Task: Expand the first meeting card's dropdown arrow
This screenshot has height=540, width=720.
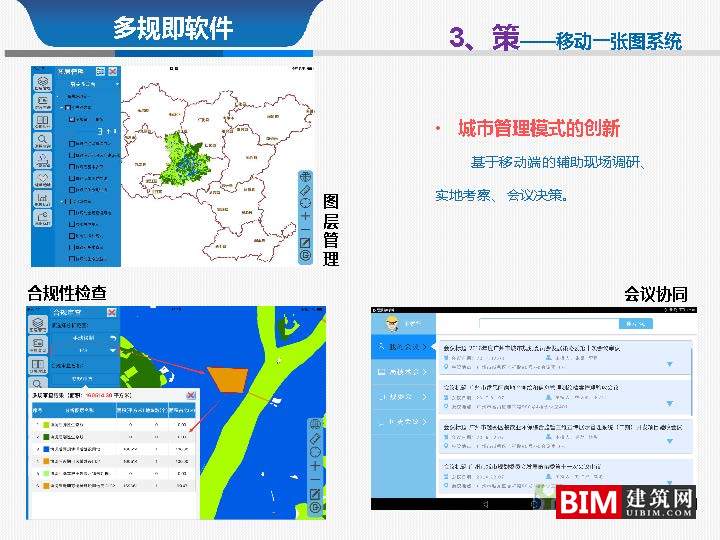Action: coord(670,364)
